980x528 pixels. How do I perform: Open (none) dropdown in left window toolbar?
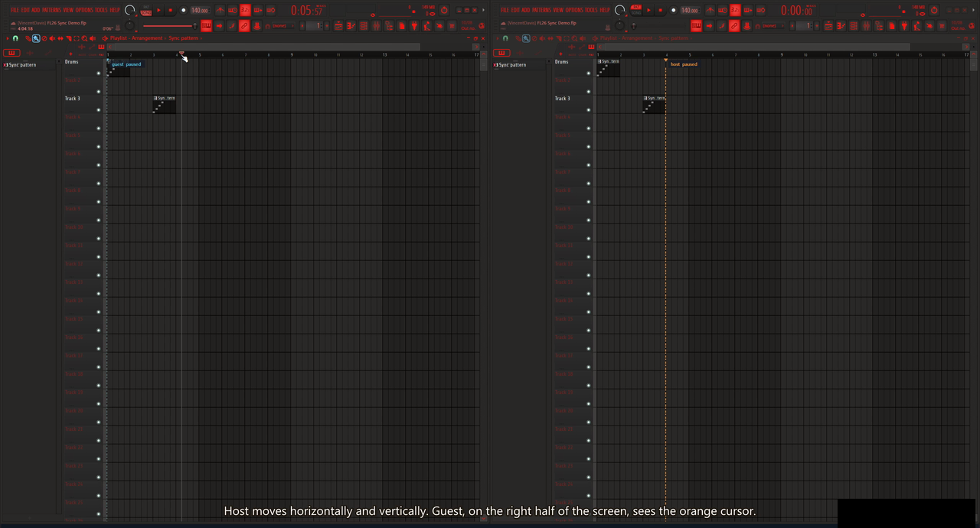pos(282,26)
